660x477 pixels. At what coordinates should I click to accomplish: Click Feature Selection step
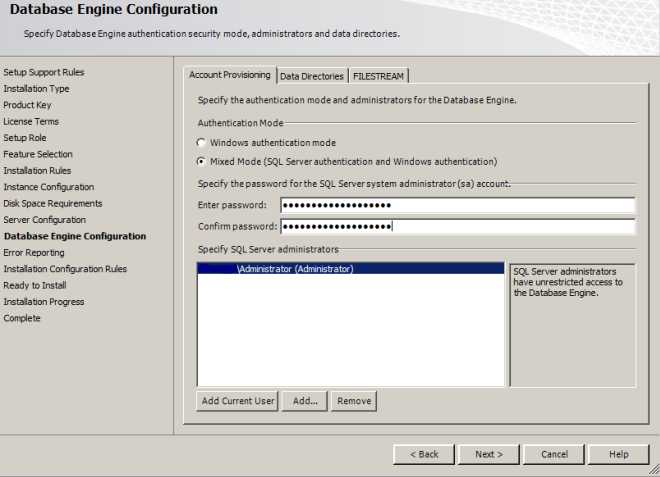(38, 155)
